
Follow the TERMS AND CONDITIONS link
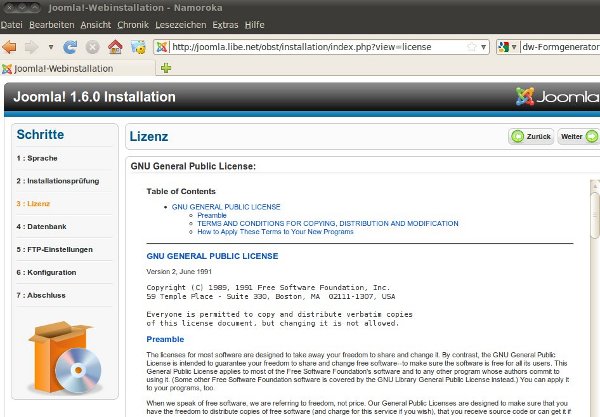328,223
